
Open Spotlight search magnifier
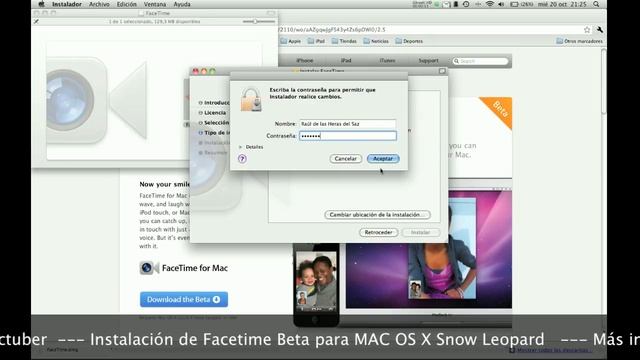click(x=596, y=4)
